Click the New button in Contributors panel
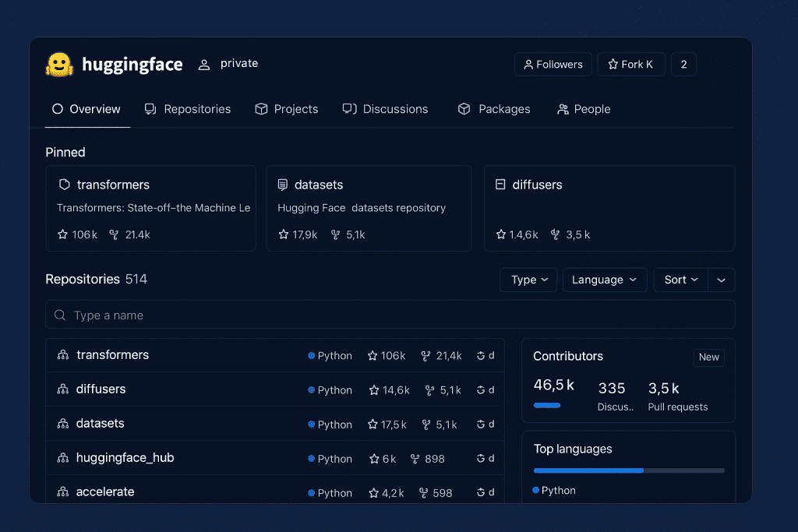798x532 pixels. tap(709, 358)
